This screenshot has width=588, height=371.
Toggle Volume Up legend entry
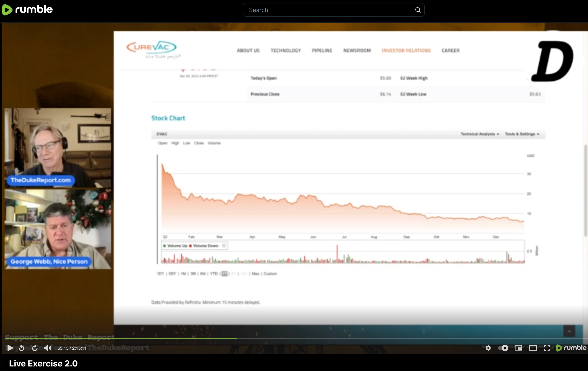(175, 246)
